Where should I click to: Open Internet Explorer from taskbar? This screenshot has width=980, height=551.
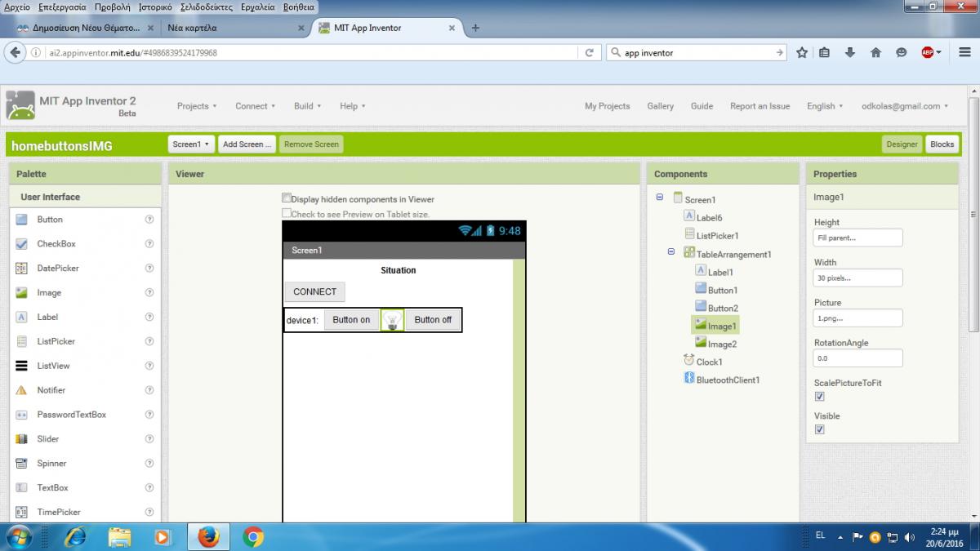(x=75, y=536)
